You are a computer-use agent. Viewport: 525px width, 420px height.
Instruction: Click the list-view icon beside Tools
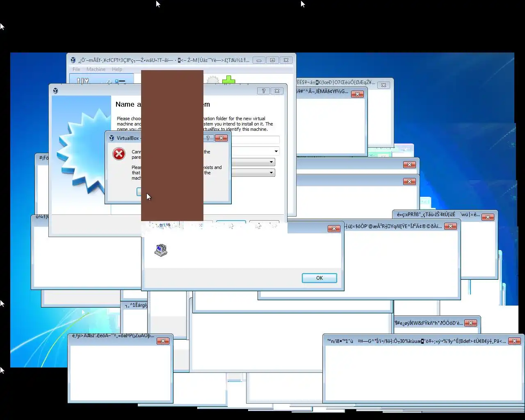[x=120, y=81]
